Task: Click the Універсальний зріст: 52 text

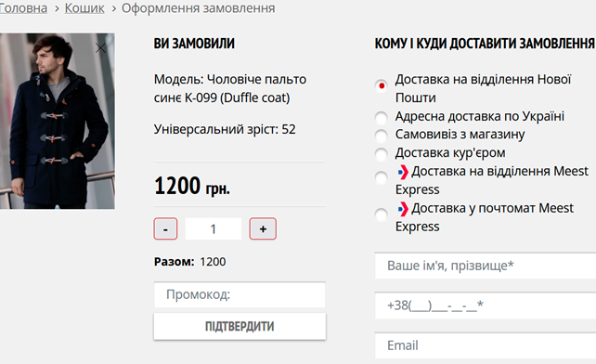Action: tap(225, 129)
